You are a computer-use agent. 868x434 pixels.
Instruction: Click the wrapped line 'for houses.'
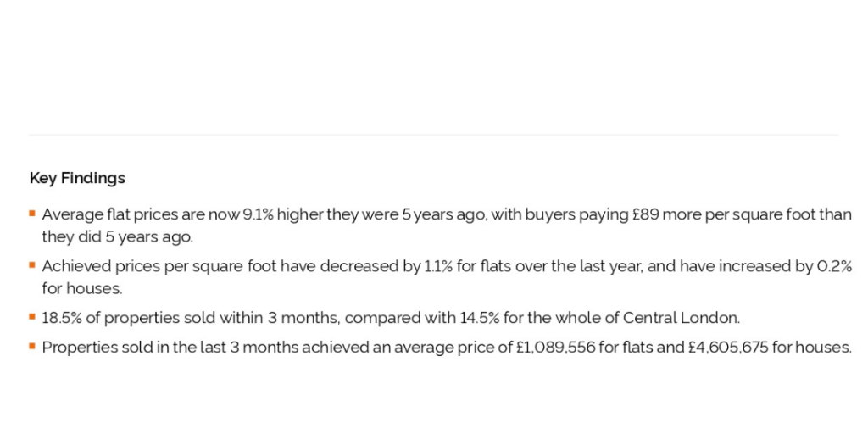coord(82,289)
